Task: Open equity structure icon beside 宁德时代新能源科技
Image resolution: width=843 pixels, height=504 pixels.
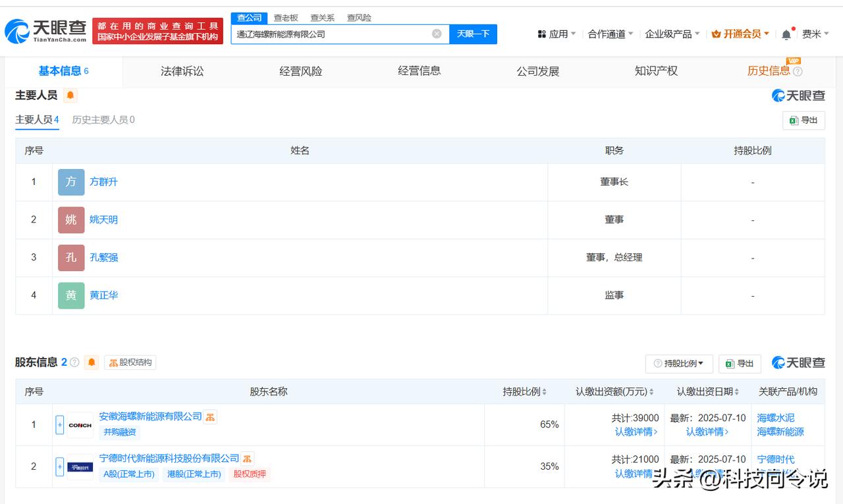Action: tap(248, 459)
